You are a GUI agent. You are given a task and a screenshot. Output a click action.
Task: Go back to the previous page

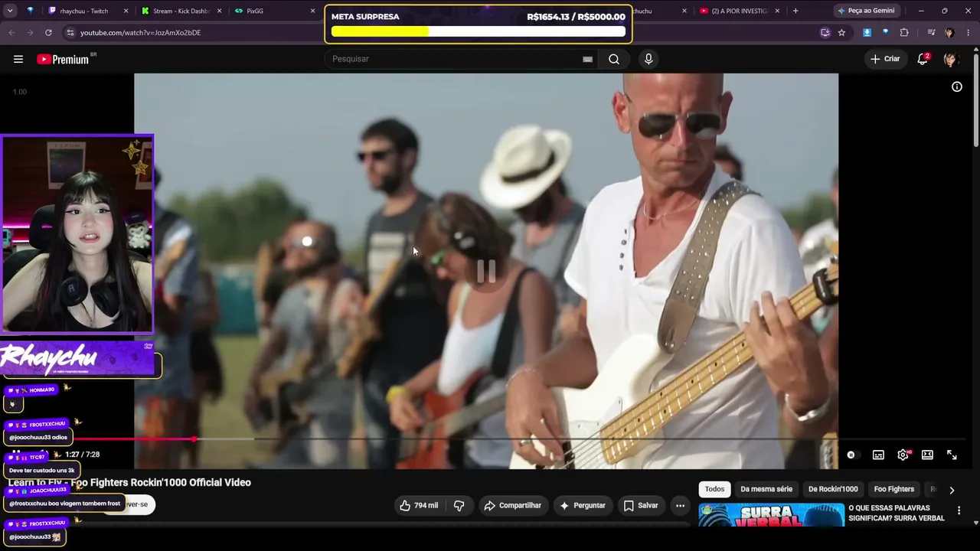(11, 33)
